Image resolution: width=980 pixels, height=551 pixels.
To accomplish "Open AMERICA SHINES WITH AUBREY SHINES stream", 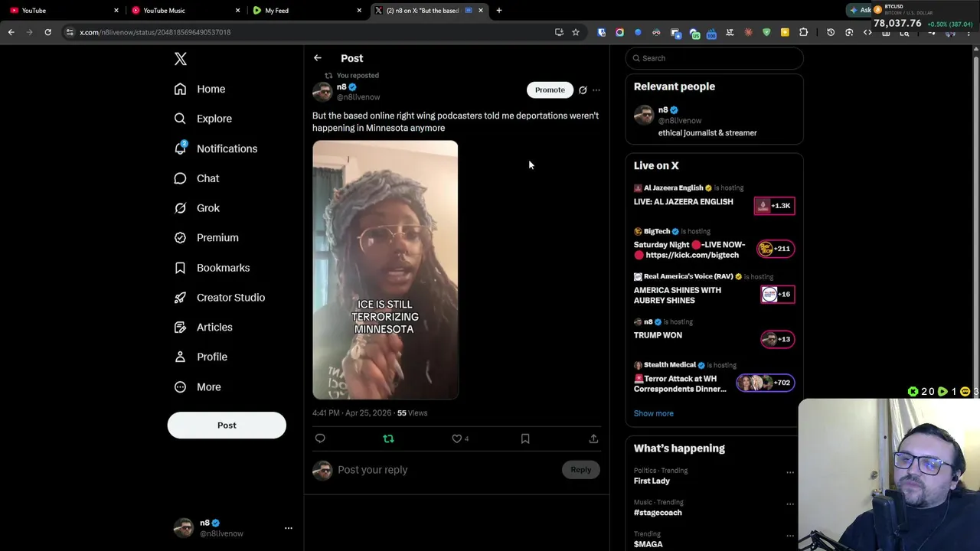I will (x=714, y=290).
